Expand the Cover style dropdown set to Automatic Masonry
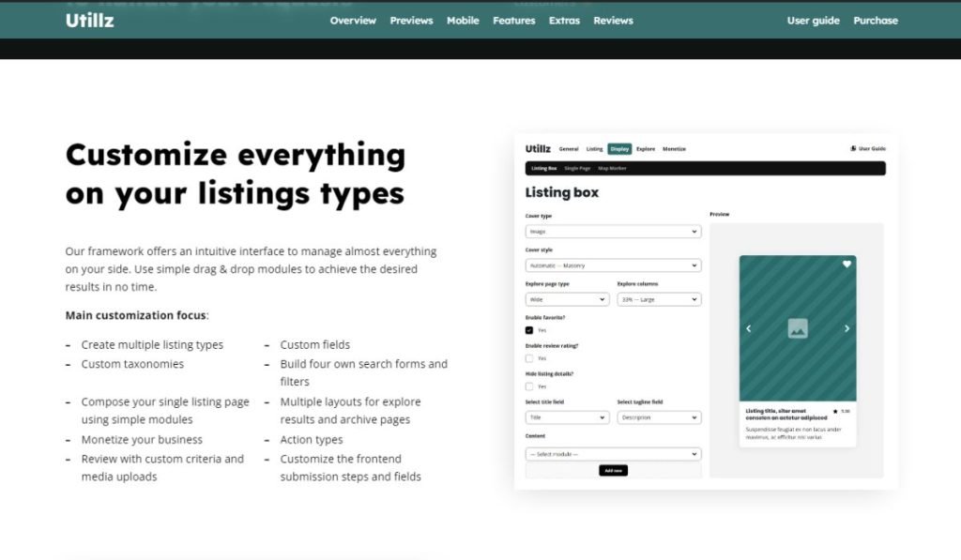Image resolution: width=961 pixels, height=560 pixels. pos(613,265)
